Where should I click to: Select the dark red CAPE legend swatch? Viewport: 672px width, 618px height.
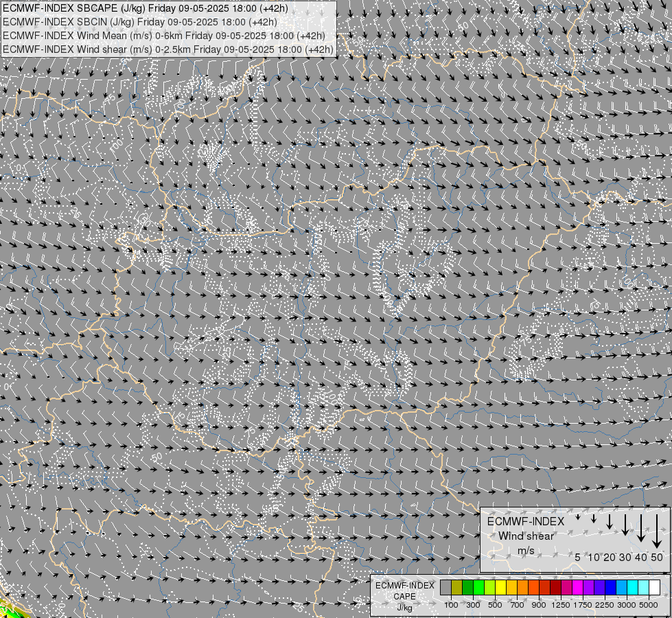click(555, 587)
